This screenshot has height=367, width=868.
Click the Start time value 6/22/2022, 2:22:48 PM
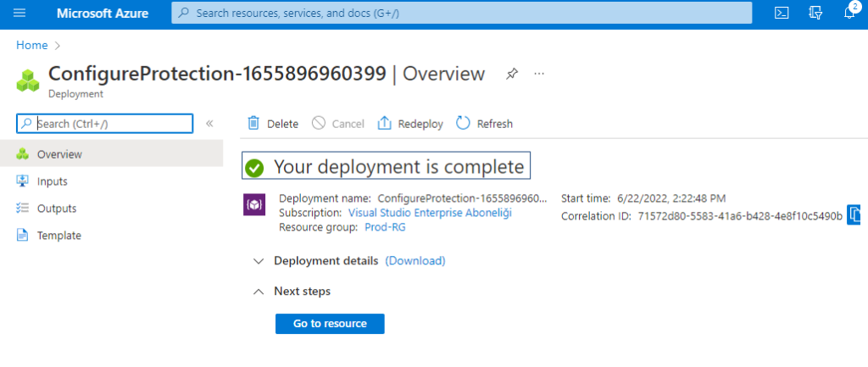pyautogui.click(x=671, y=198)
